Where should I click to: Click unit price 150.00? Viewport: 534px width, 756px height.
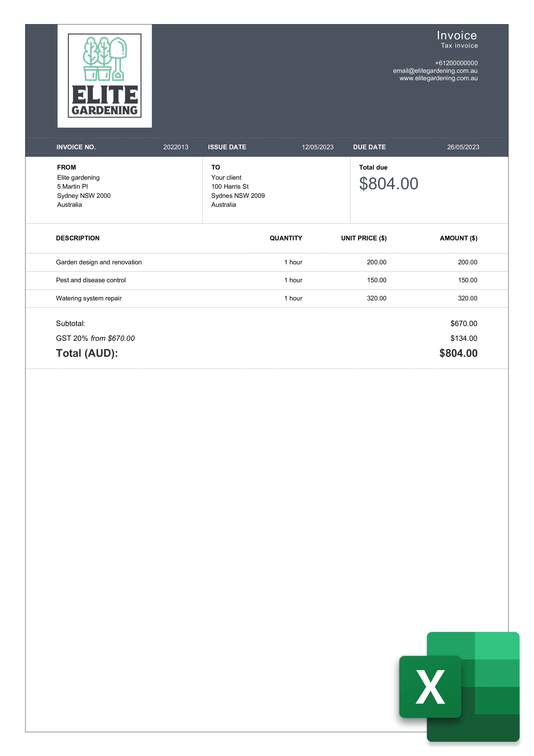(377, 280)
